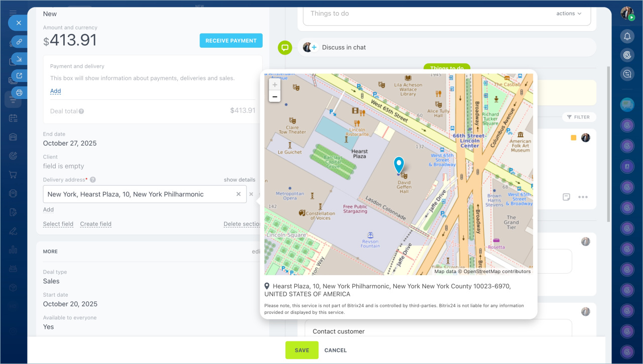Click the green Save button
643x364 pixels.
pyautogui.click(x=302, y=350)
